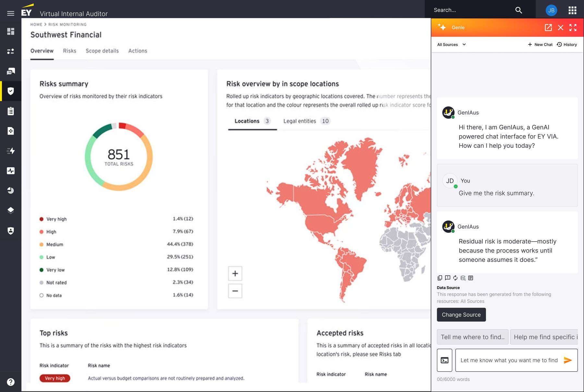Open the Scope details tab
The width and height of the screenshot is (584, 392).
pyautogui.click(x=102, y=51)
